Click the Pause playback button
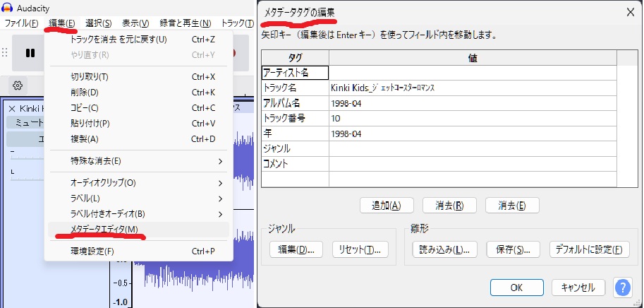This screenshot has height=308, width=644. click(30, 52)
